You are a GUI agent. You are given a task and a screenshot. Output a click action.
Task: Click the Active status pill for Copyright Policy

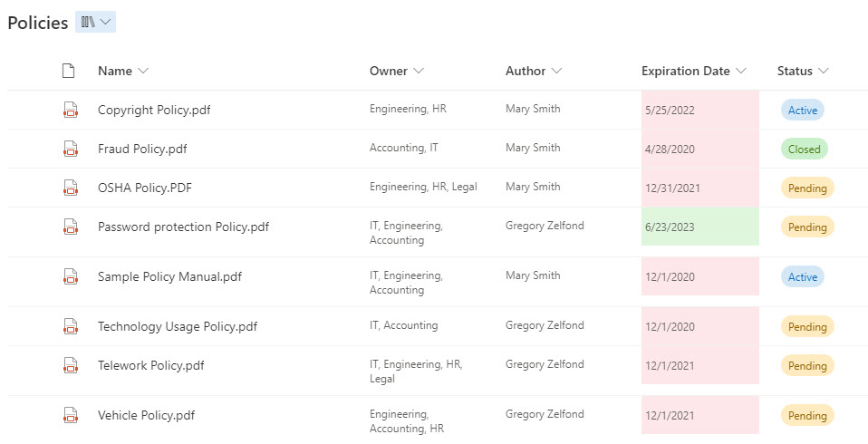(802, 110)
